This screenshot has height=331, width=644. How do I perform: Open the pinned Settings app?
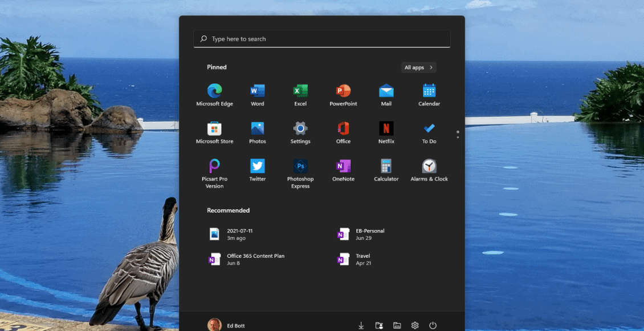[300, 132]
